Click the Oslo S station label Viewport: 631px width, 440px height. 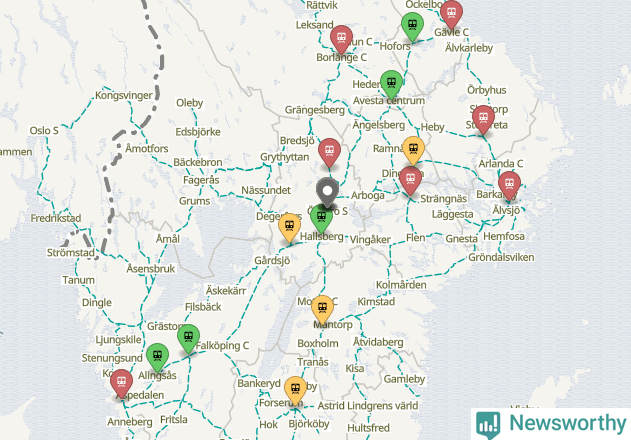click(44, 130)
